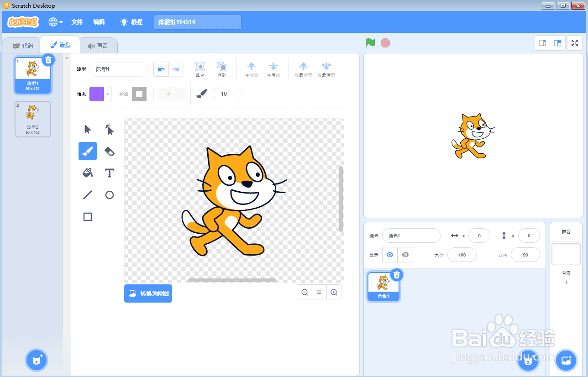Select the sprite 角色1 thumbnail
Viewport: 588px width, 377px height.
click(x=383, y=287)
